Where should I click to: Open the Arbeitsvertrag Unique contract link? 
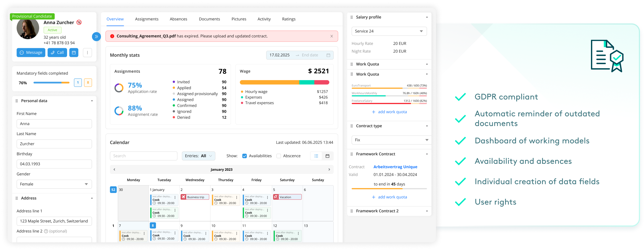[395, 167]
